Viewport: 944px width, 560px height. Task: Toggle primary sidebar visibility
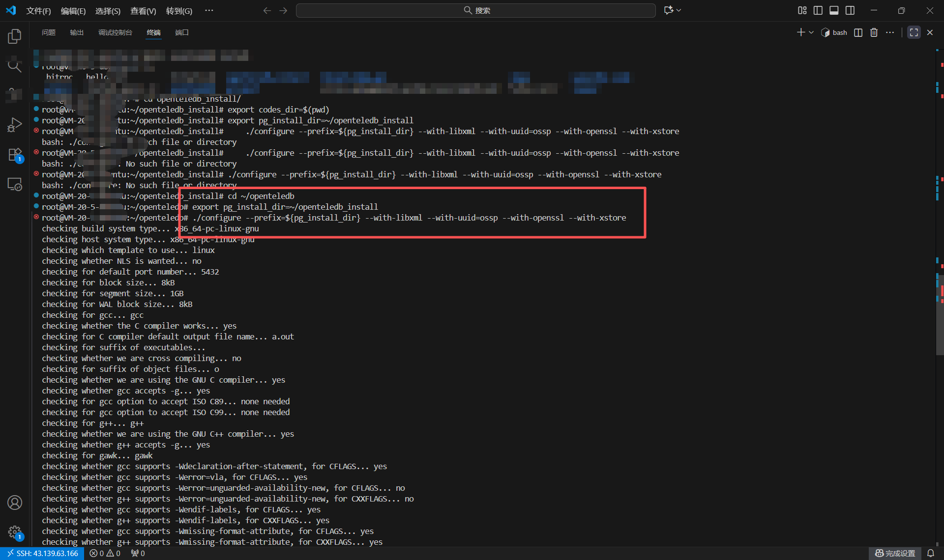tap(818, 10)
